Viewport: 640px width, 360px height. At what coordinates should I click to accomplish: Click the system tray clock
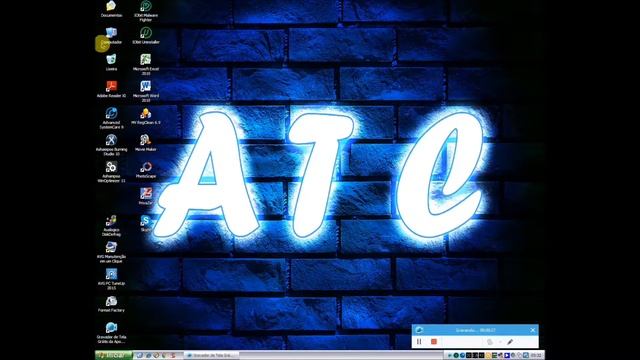pyautogui.click(x=536, y=356)
